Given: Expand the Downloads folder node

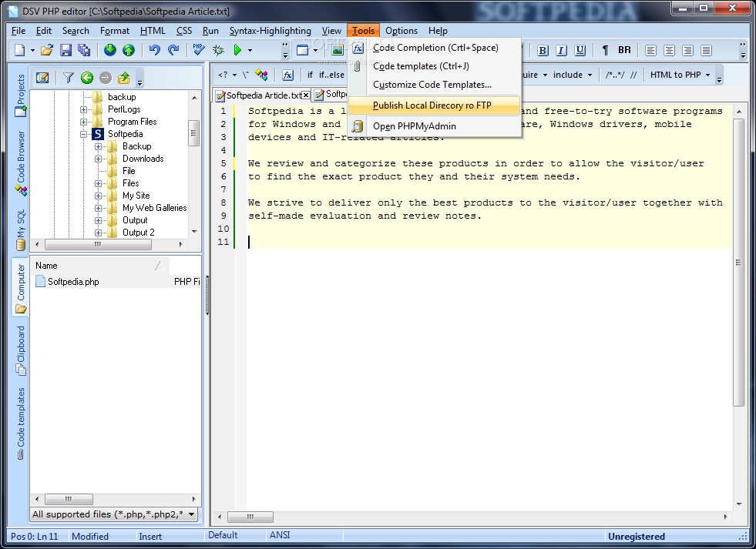Looking at the screenshot, I should tap(98, 159).
